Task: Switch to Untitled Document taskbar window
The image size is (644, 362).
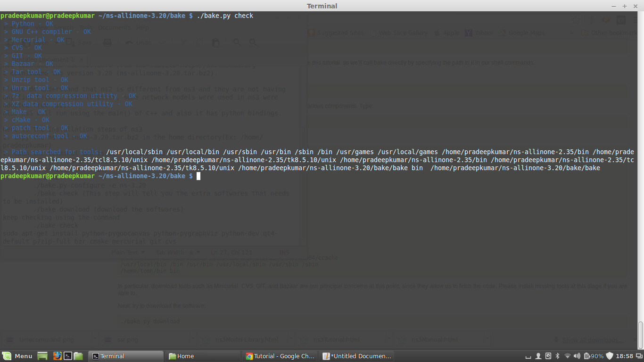Action: pyautogui.click(x=357, y=356)
